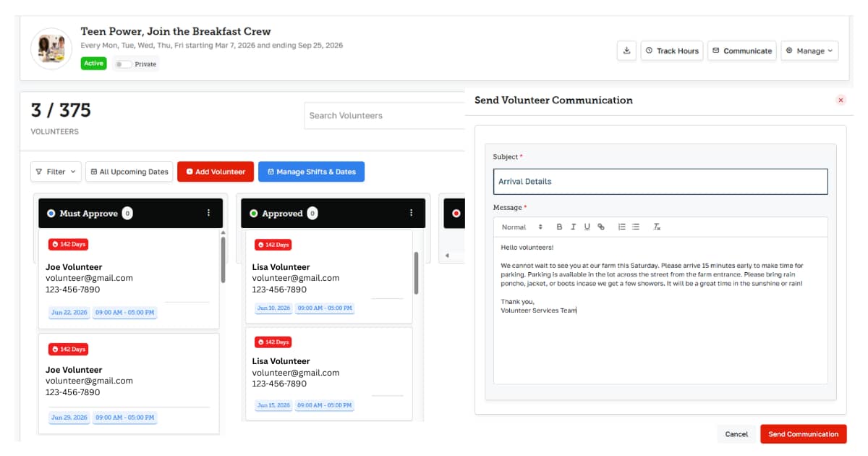Click All Upcoming Dates button
This screenshot has height=456, width=868.
click(x=129, y=172)
